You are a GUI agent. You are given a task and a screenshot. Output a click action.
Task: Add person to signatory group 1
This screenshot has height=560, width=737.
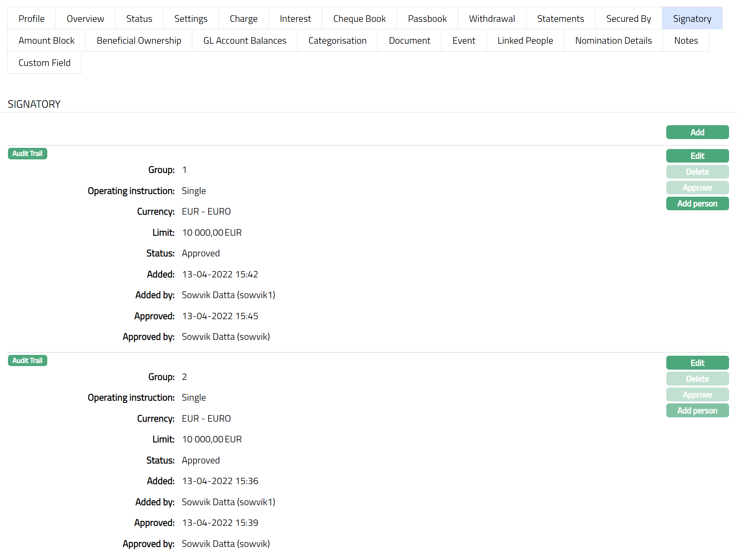pos(697,203)
